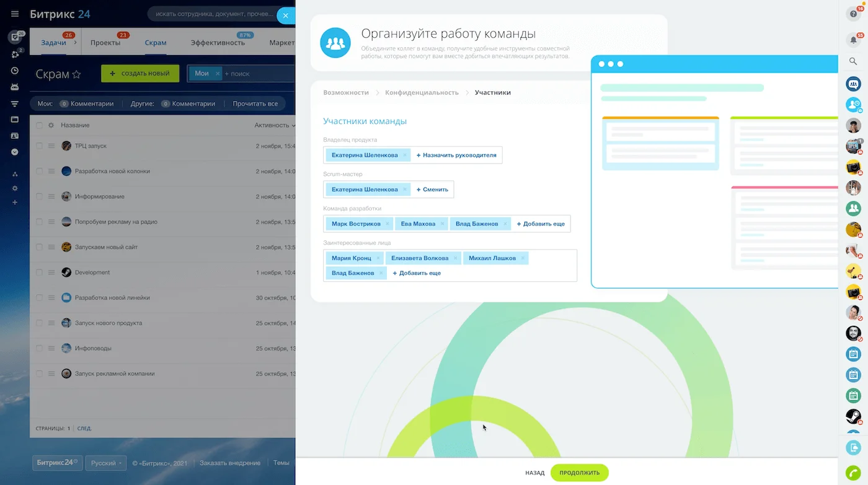Open list settings gear in table header
868x485 pixels.
click(51, 125)
